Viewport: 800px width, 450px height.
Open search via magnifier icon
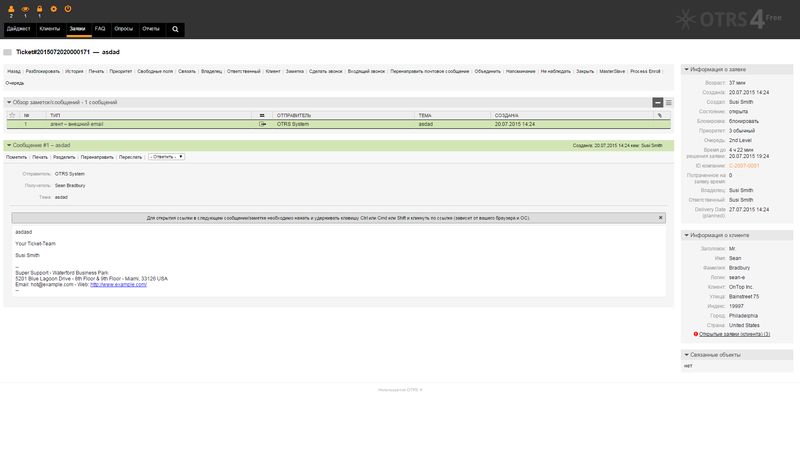click(175, 29)
